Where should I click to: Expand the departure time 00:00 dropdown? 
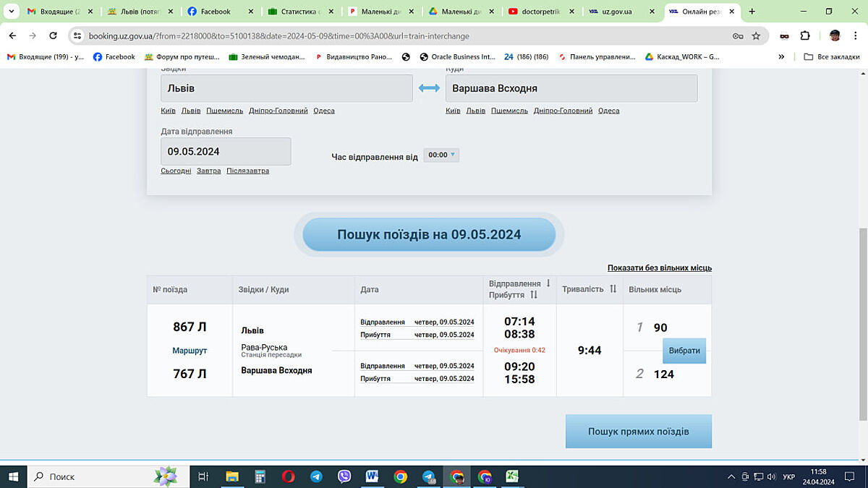pos(441,155)
